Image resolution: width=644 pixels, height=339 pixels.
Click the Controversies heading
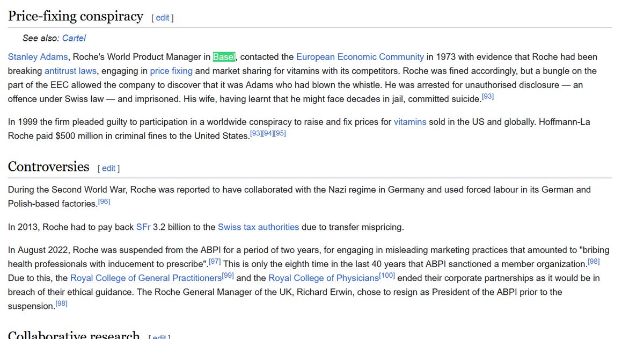[x=49, y=167]
